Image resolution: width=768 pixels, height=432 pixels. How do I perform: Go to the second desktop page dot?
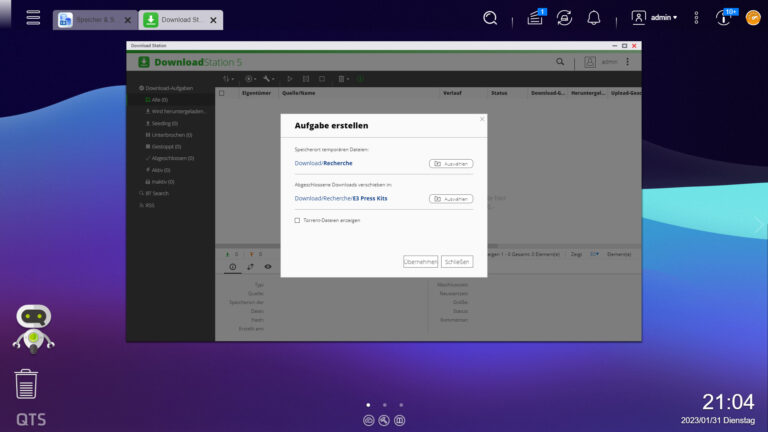click(385, 405)
